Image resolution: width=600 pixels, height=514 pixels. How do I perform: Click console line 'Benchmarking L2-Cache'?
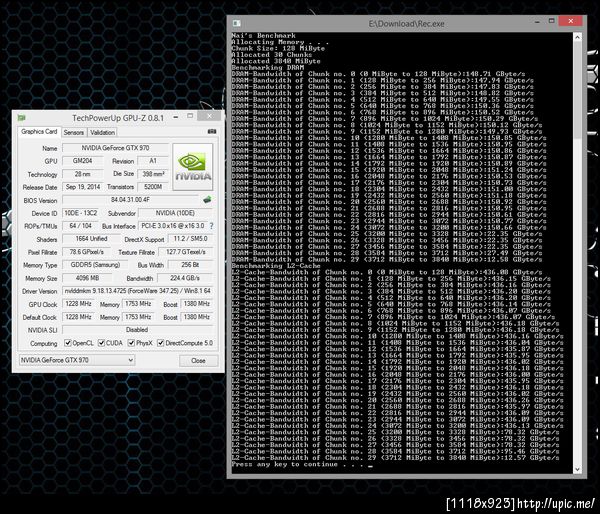276,266
